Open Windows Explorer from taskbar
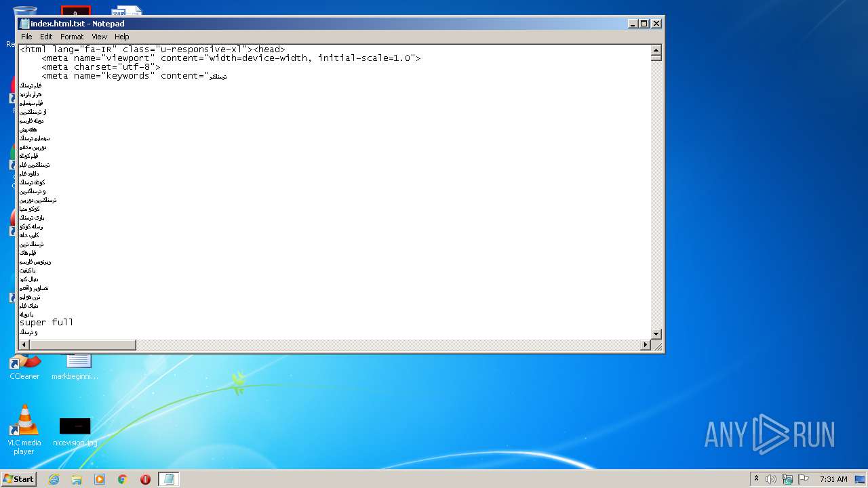The height and width of the screenshot is (488, 868). 77,479
